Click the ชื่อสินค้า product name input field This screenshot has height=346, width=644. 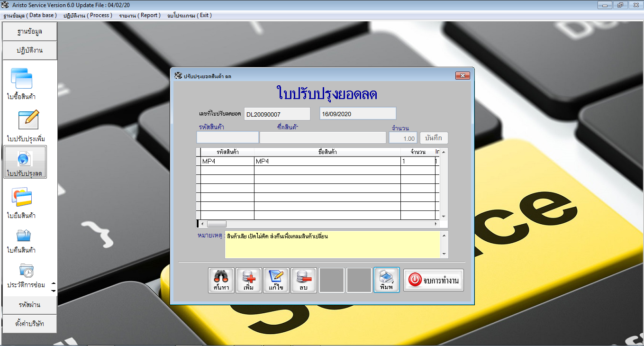323,137
